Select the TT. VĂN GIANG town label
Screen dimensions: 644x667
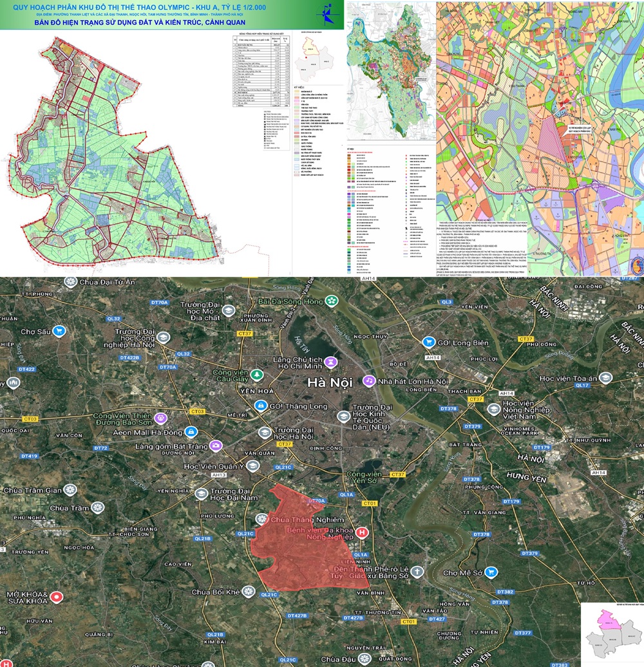[x=484, y=512]
